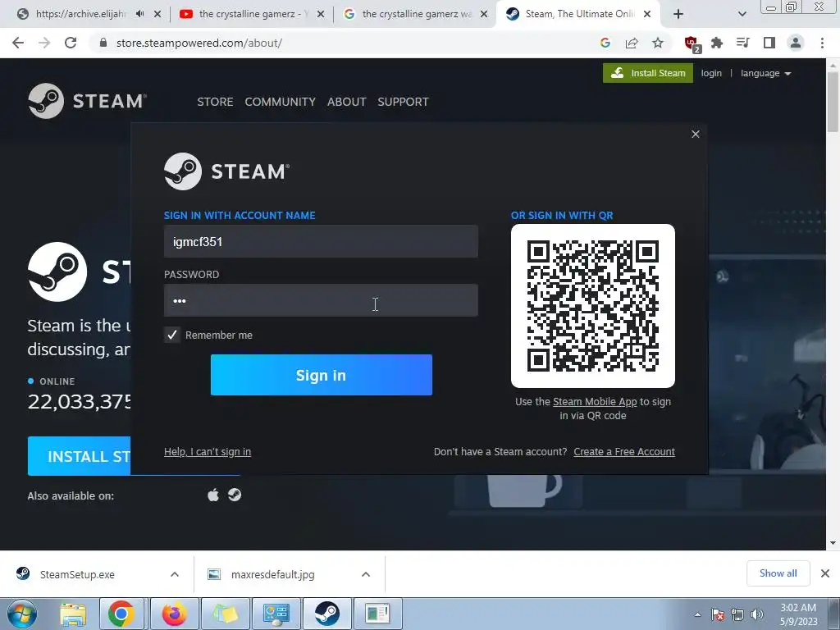Focus the account name input field

pyautogui.click(x=321, y=242)
